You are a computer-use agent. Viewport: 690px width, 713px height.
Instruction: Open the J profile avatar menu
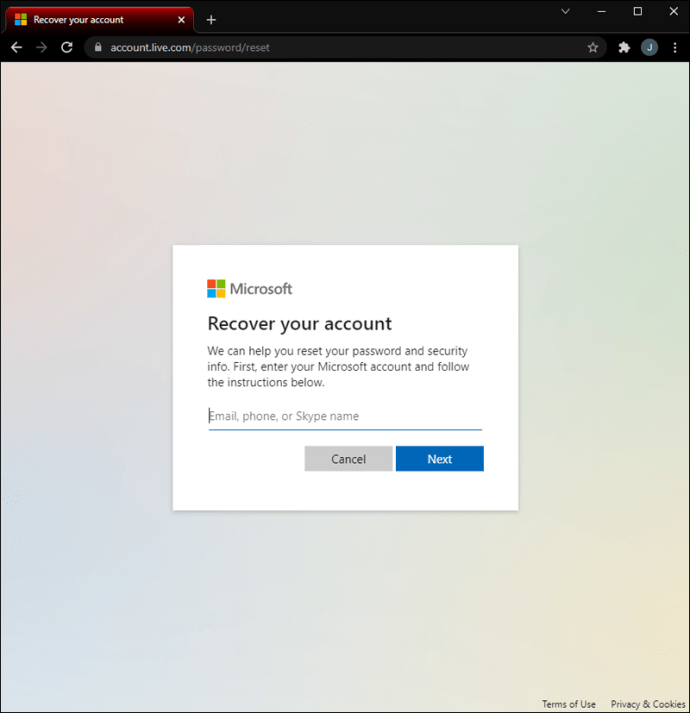(x=649, y=47)
